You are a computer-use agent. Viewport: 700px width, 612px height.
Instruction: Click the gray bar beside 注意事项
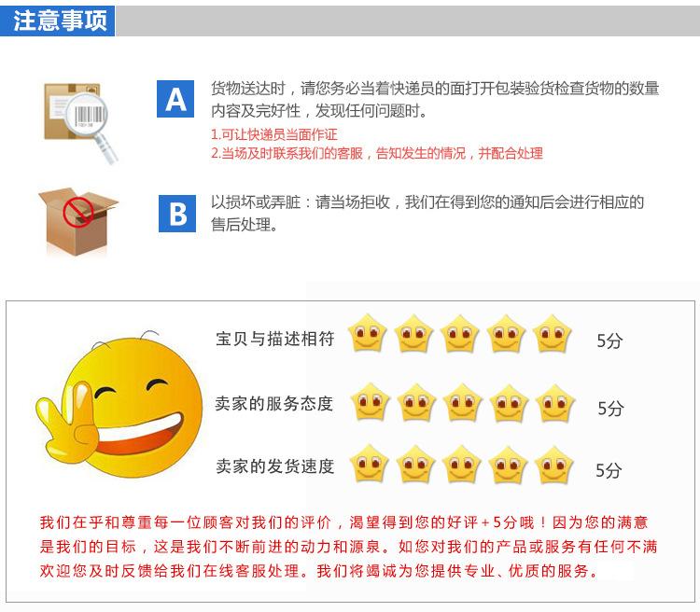tap(408, 21)
